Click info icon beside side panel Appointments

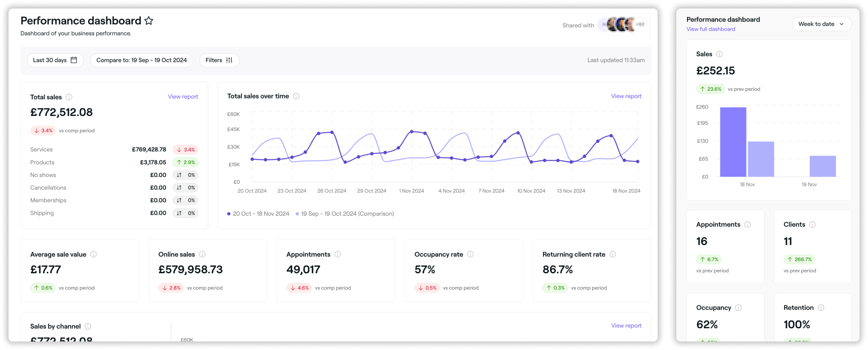click(747, 224)
